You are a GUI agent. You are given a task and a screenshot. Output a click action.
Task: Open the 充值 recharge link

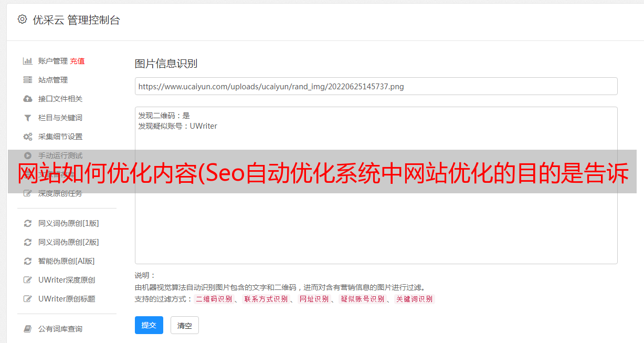(x=77, y=61)
